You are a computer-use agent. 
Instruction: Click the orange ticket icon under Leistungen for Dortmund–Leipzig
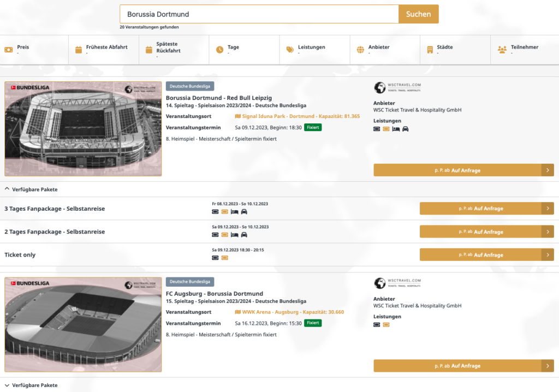pos(386,129)
